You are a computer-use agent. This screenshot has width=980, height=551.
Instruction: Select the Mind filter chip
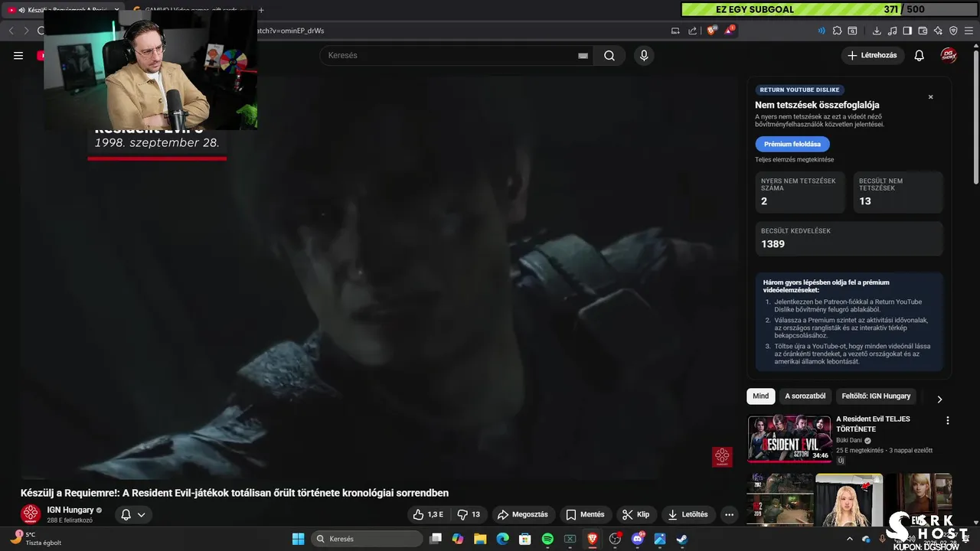click(760, 396)
